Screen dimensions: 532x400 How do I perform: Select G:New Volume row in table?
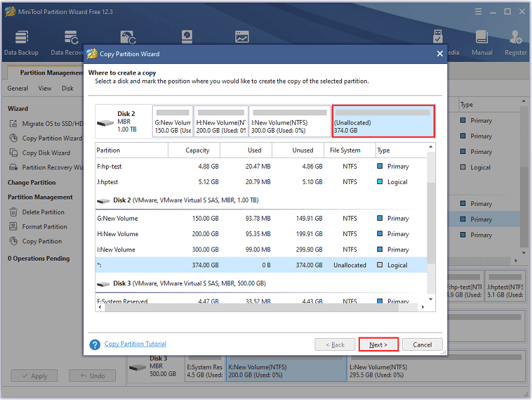(261, 219)
